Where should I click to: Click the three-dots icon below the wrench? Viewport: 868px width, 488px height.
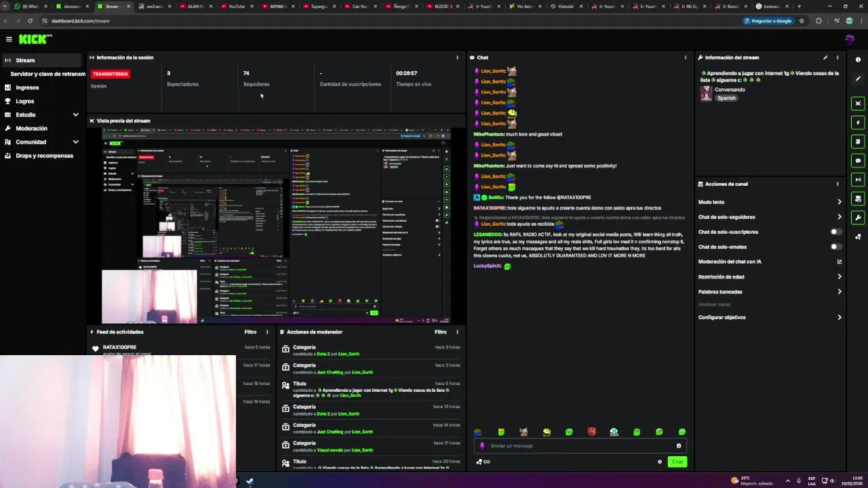[858, 237]
